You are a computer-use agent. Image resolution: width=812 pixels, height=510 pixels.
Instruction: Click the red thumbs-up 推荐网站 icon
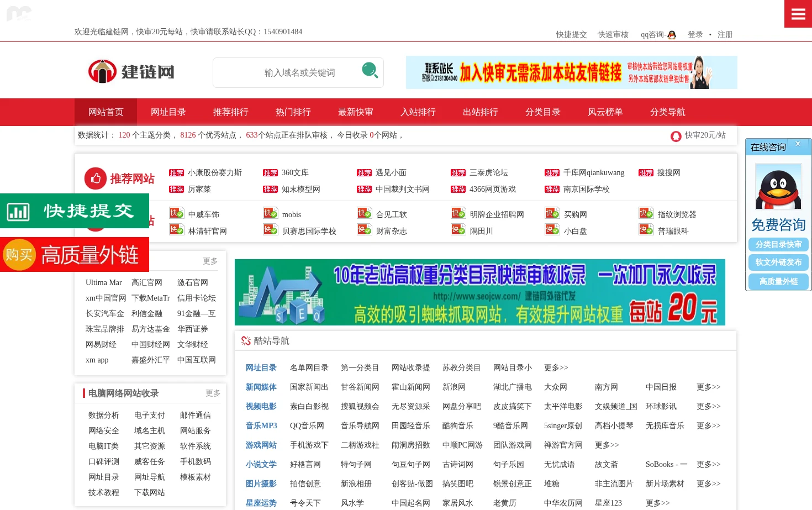96,178
